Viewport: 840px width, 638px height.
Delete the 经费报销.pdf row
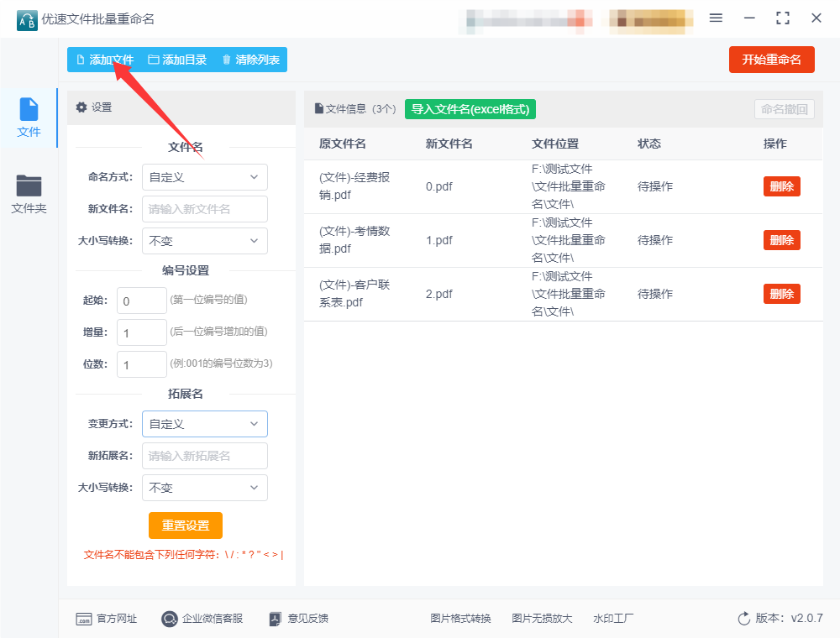tap(781, 186)
